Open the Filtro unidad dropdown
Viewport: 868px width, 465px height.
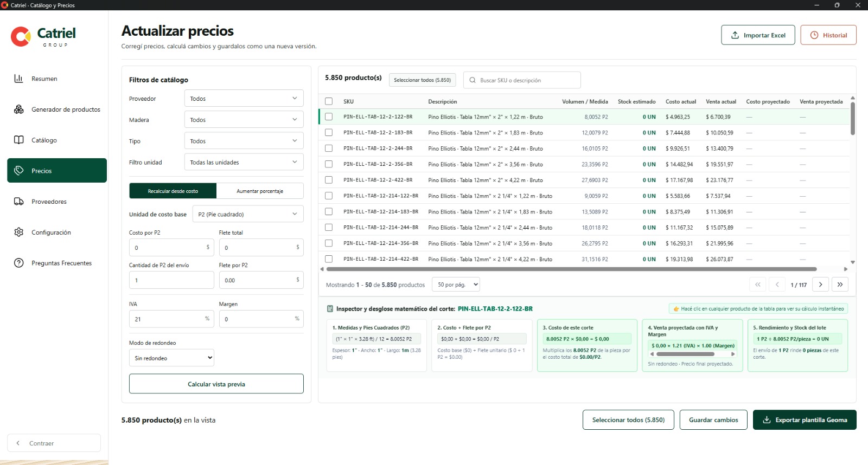244,162
